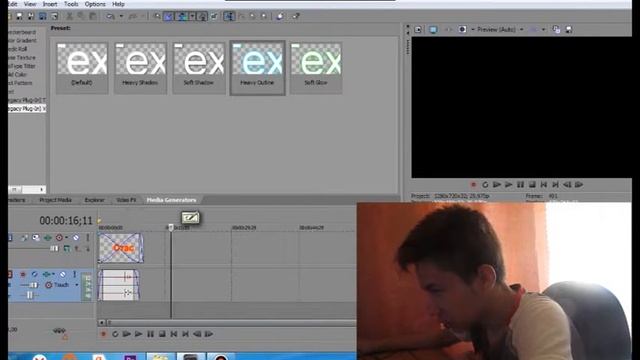Toggle preview on external monitor

pos(433,29)
